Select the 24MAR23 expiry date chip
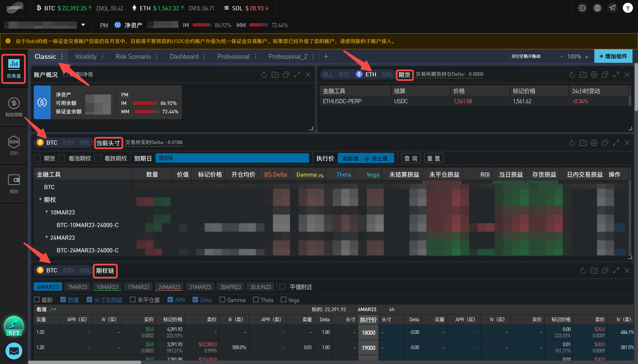The width and height of the screenshot is (638, 364). click(x=169, y=287)
